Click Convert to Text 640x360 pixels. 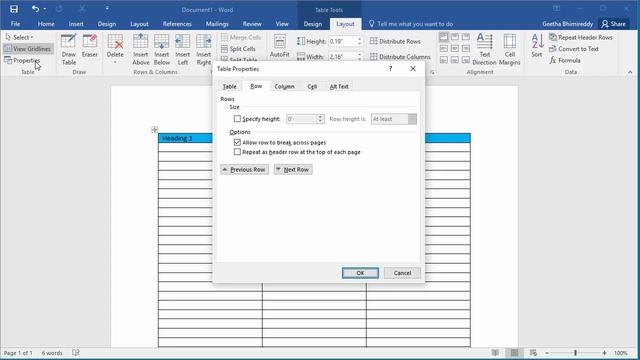574,49
